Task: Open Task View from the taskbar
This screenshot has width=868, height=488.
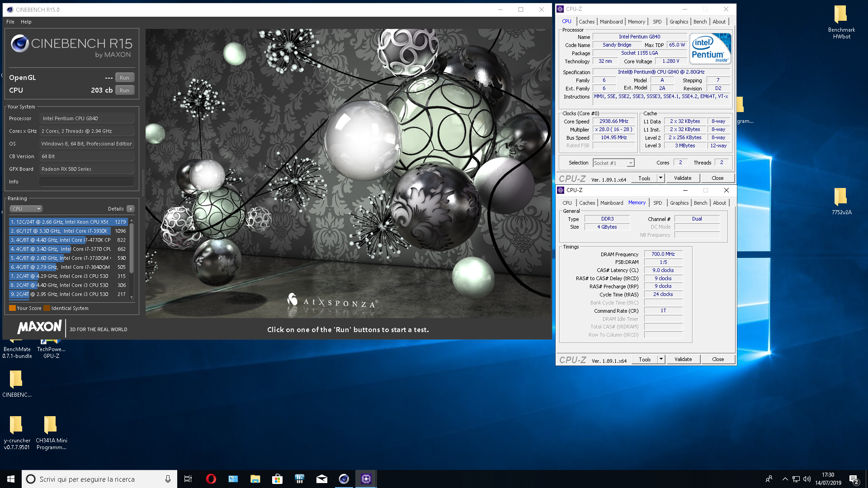Action: click(x=188, y=479)
